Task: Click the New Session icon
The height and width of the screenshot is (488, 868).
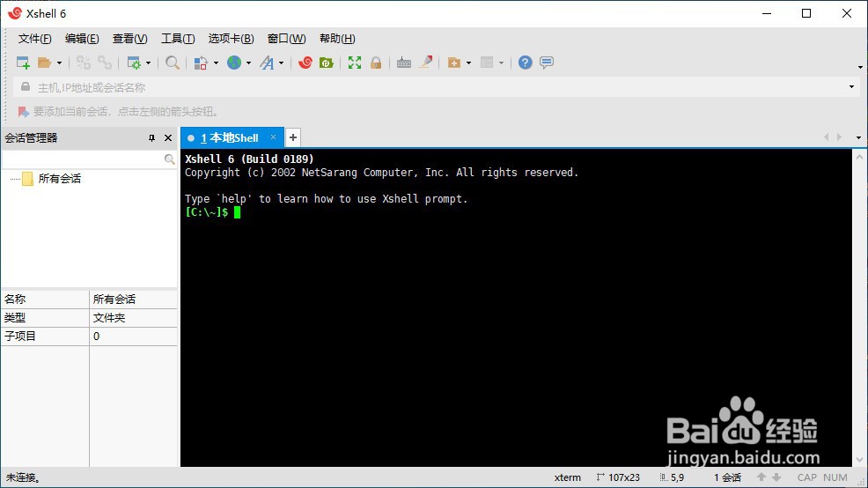Action: (x=23, y=63)
